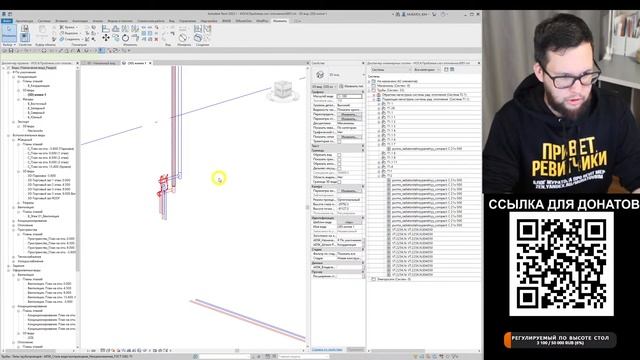Select the Modify arrow tool in the ribbon
Screen dimensions: 640x360
coord(9,33)
